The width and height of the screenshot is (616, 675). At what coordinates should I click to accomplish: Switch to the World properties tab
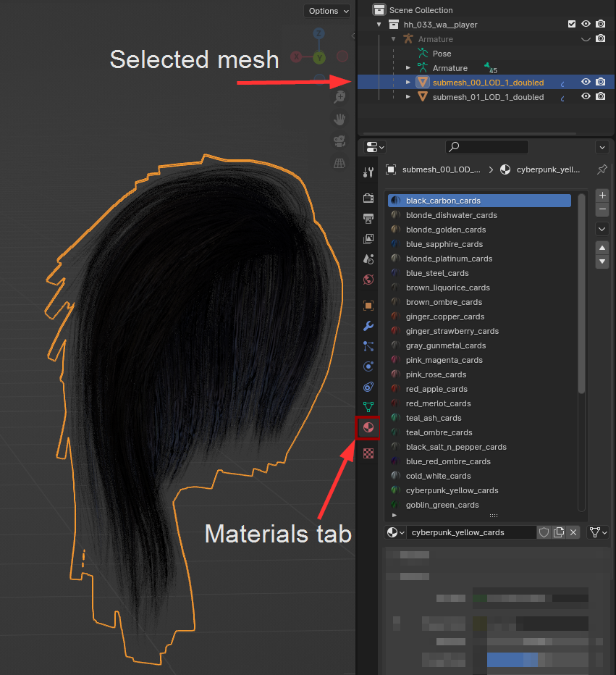pyautogui.click(x=368, y=280)
